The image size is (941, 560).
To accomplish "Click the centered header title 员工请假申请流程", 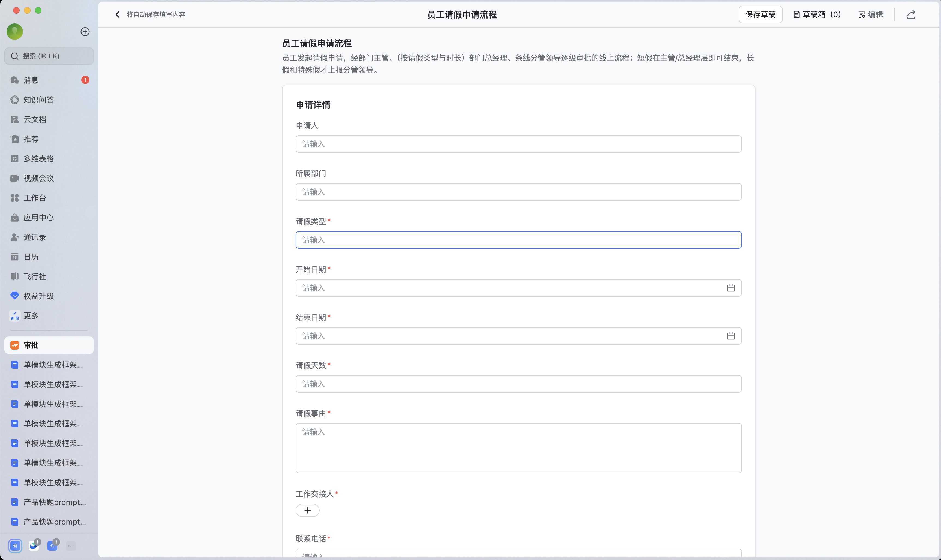I will pyautogui.click(x=461, y=14).
